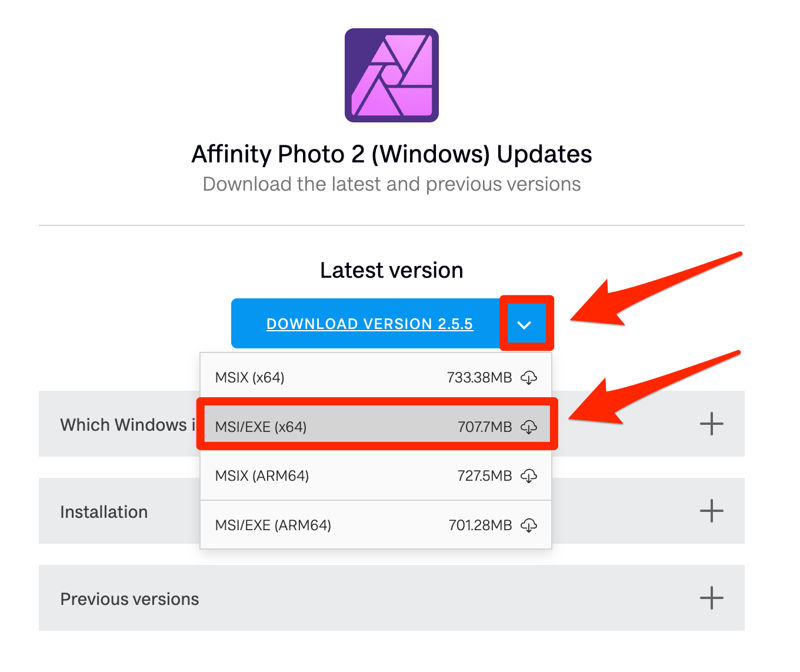Expand the Previous versions section label
The image size is (800, 672).
pos(130,599)
